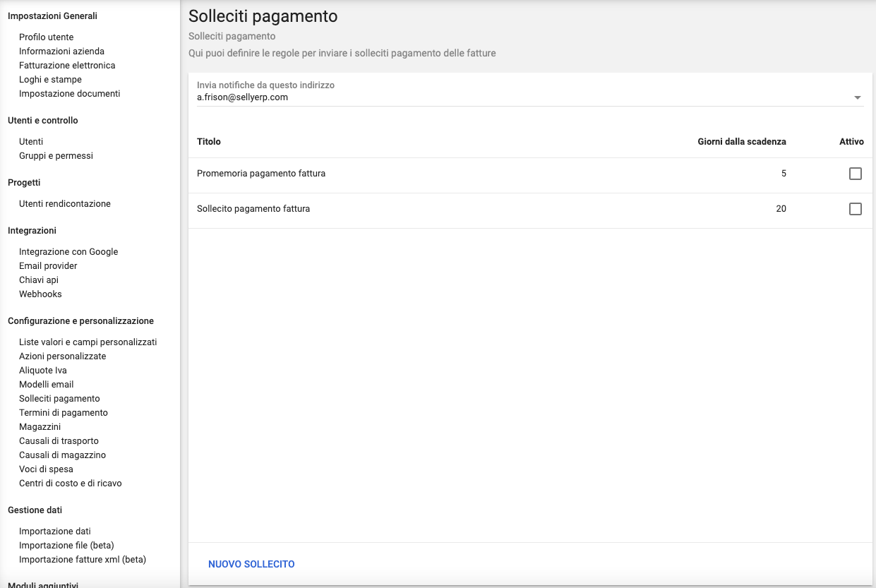
Task: Go to Fatturazione elettronica
Action: point(67,65)
